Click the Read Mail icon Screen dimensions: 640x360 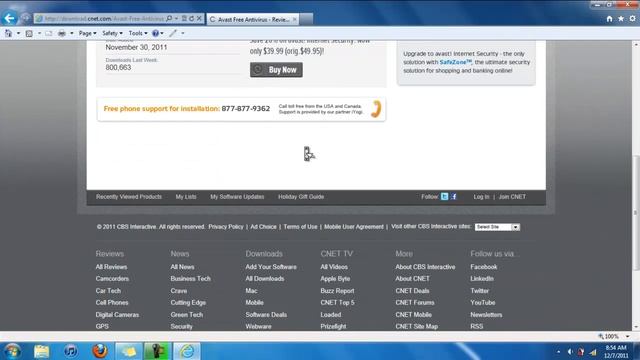tap(49, 33)
